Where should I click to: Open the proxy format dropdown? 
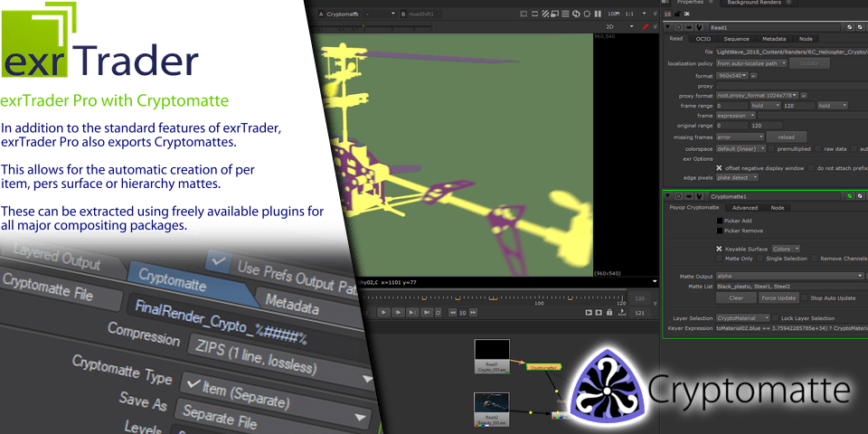coord(758,96)
